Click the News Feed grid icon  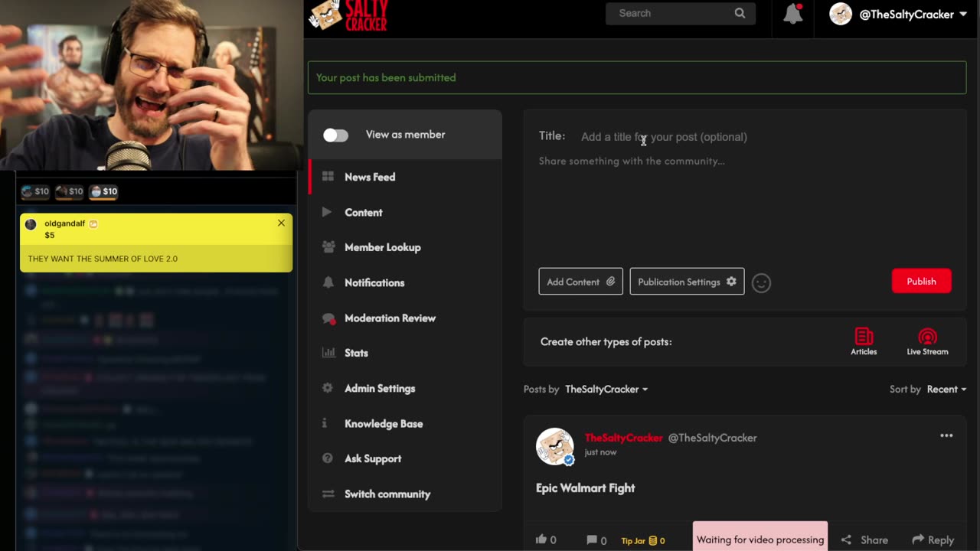coord(328,177)
